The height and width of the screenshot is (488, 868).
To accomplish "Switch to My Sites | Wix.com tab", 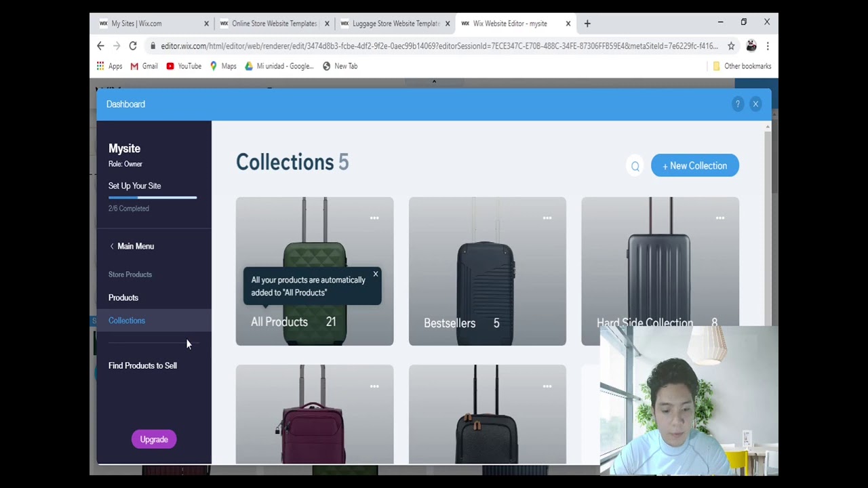I will (x=153, y=23).
